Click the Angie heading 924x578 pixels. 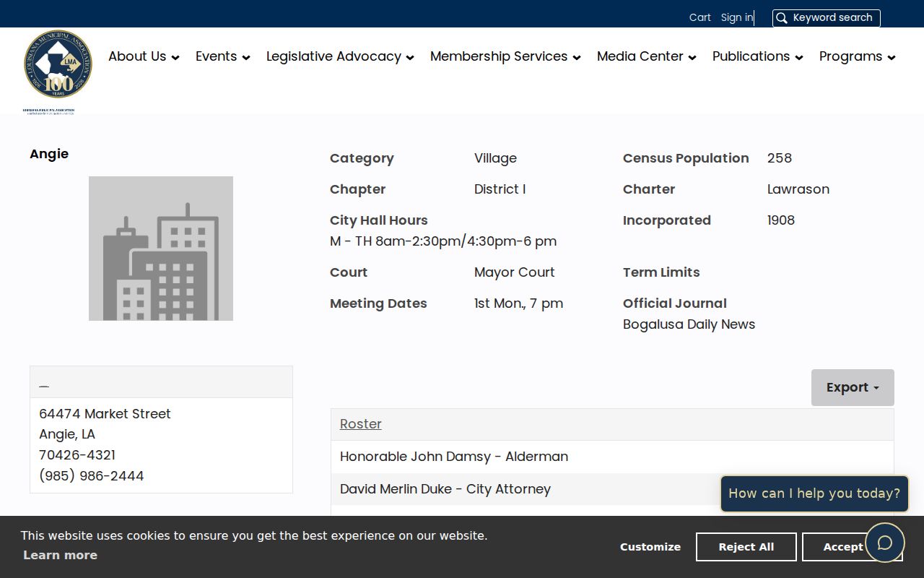pyautogui.click(x=49, y=154)
